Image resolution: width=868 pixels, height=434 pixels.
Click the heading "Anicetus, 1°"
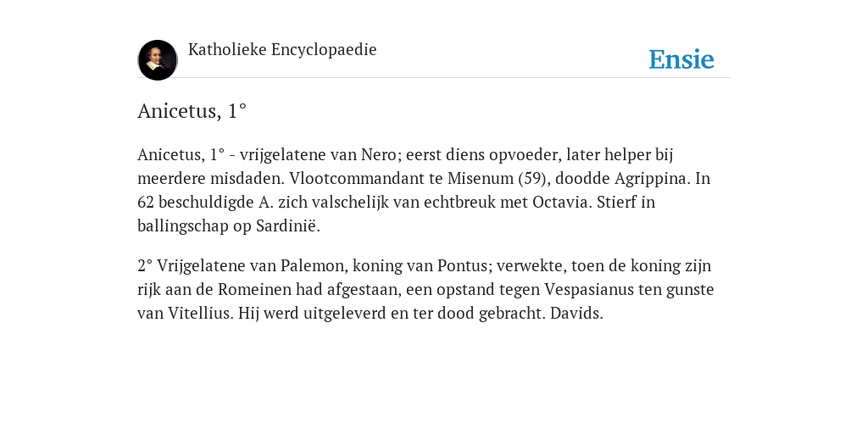point(192,111)
